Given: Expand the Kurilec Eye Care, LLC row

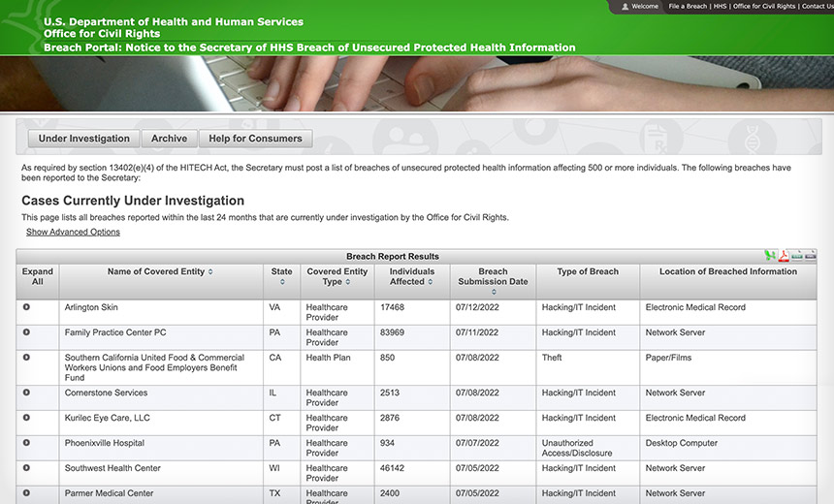Looking at the screenshot, I should pyautogui.click(x=26, y=418).
